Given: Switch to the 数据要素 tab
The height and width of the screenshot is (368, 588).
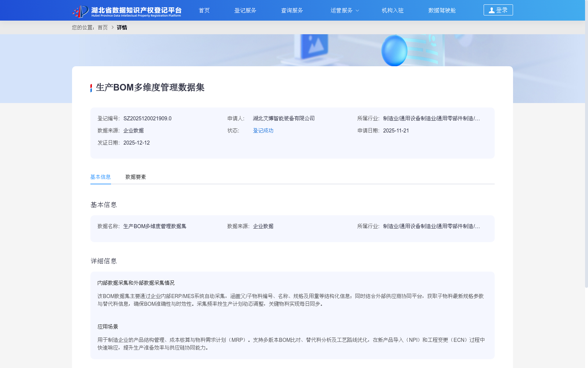Looking at the screenshot, I should (136, 177).
